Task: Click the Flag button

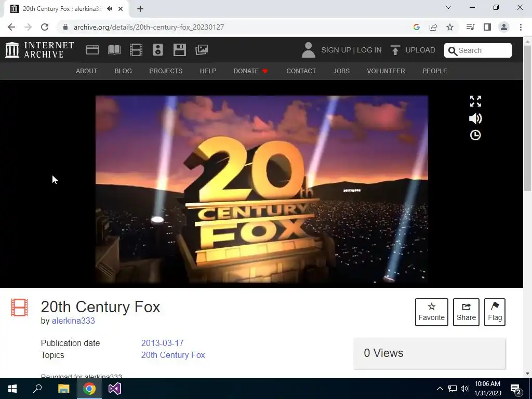Action: (495, 312)
